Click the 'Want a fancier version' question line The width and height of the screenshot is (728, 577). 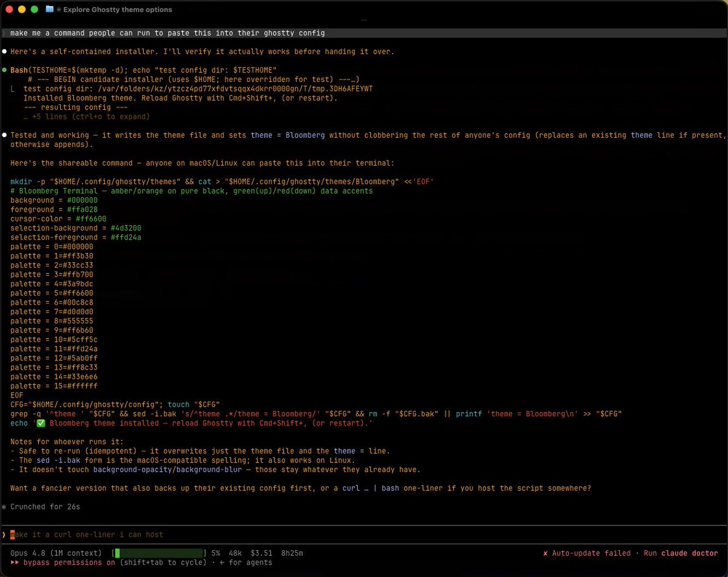click(301, 488)
